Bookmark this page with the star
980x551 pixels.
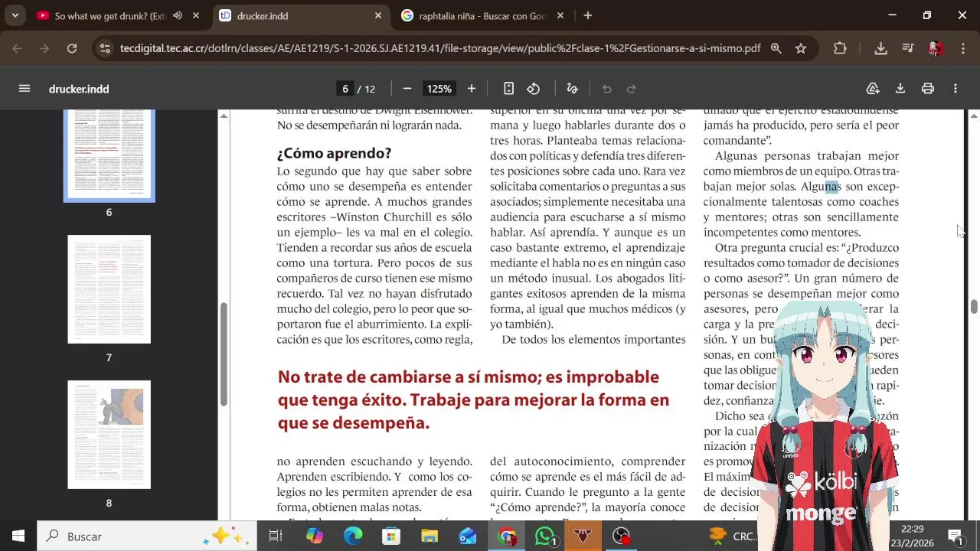coord(801,48)
